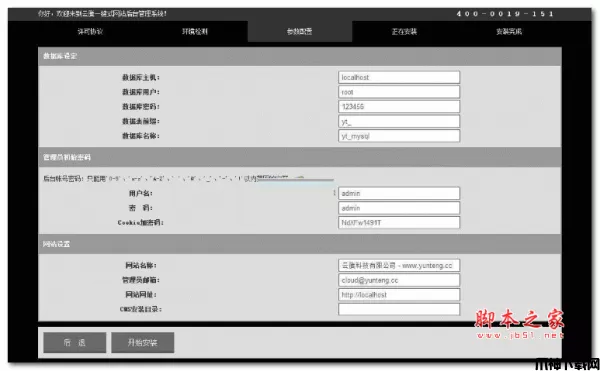This screenshot has width=600, height=371.
Task: Open the 许可协议 step tab
Action: [x=90, y=31]
